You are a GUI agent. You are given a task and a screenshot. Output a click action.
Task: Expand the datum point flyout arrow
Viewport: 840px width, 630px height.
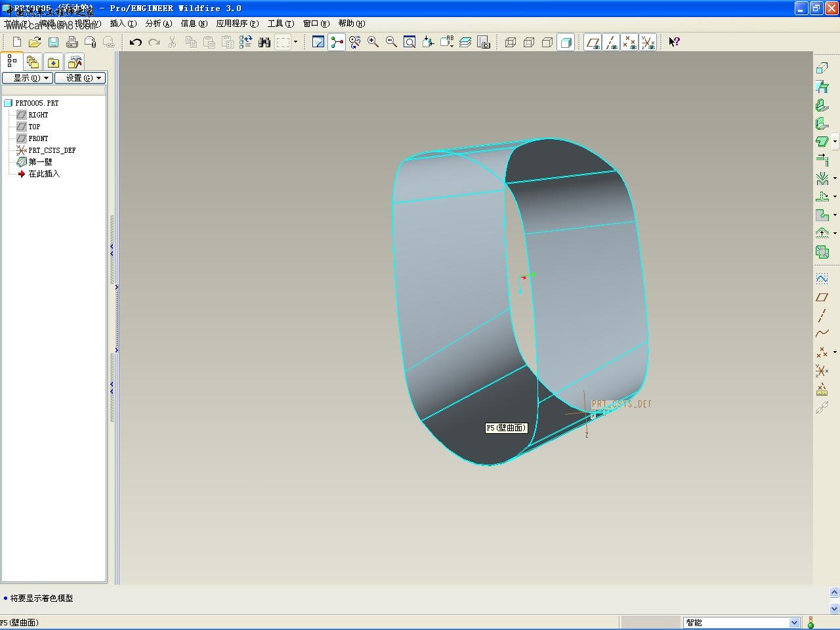pos(835,352)
